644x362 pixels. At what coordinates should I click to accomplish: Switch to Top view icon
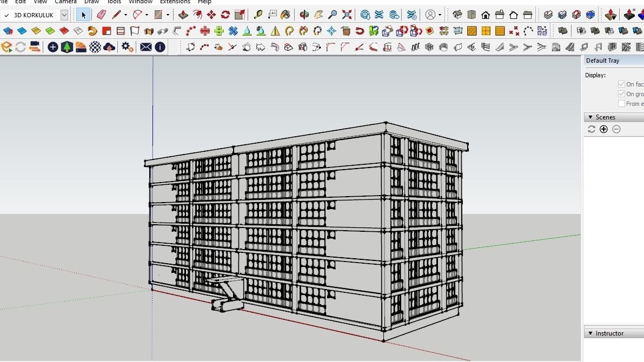(472, 15)
